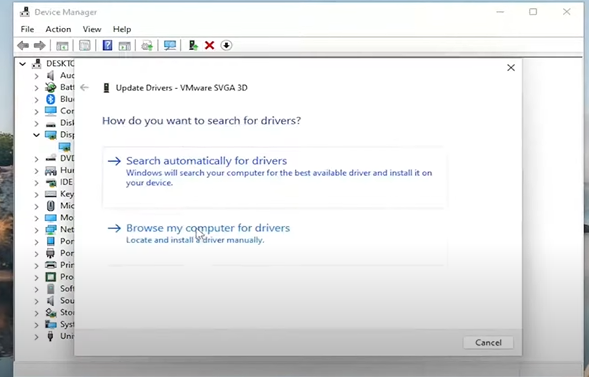Click the Properties toolbar icon

click(x=85, y=46)
